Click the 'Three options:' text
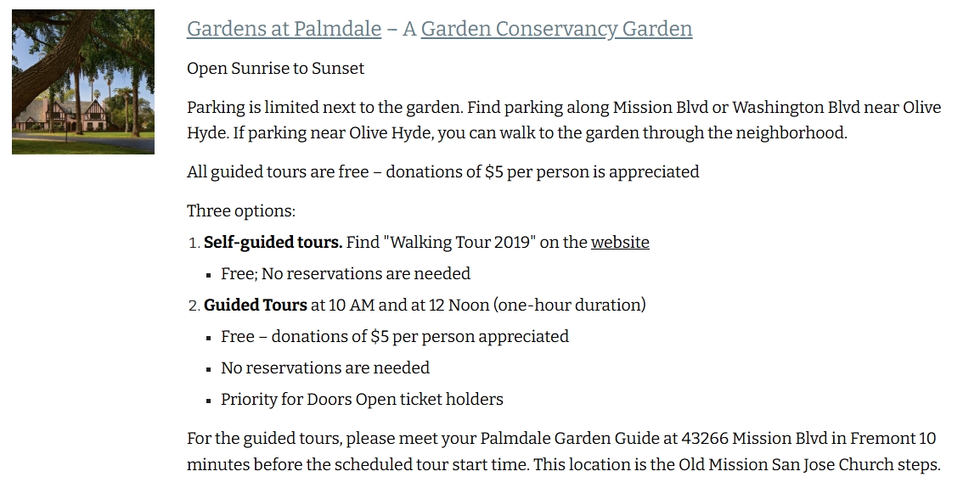Viewport: 980px width, 488px height. pos(241,211)
